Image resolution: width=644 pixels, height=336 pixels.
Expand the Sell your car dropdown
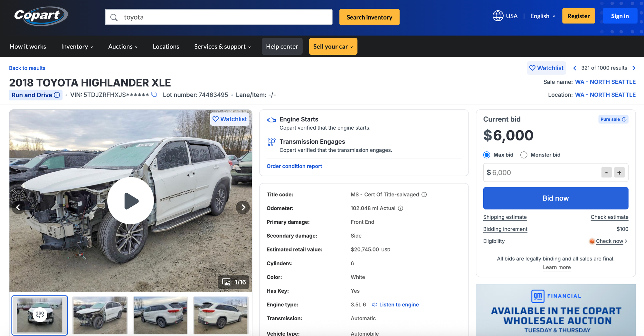tap(333, 47)
